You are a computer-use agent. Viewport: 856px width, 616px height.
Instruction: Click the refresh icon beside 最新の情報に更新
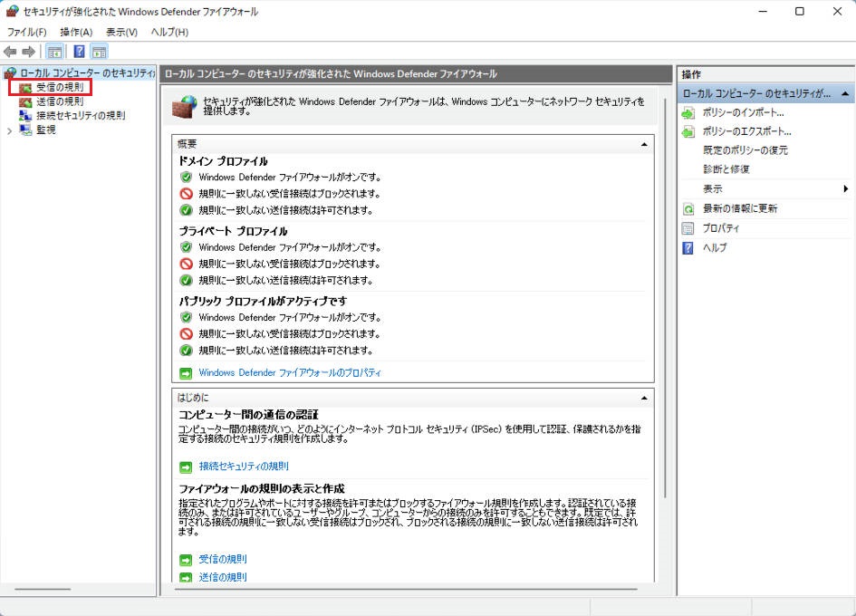[688, 209]
